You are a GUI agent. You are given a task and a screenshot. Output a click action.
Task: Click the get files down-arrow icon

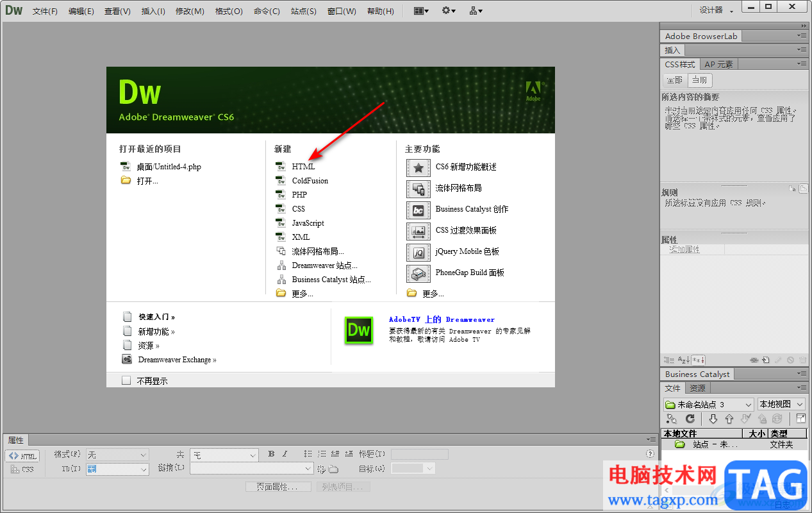tap(713, 419)
